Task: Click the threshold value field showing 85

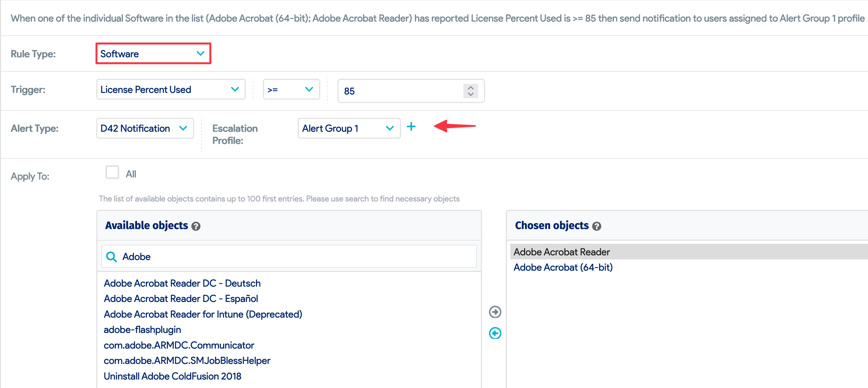Action: pos(411,91)
